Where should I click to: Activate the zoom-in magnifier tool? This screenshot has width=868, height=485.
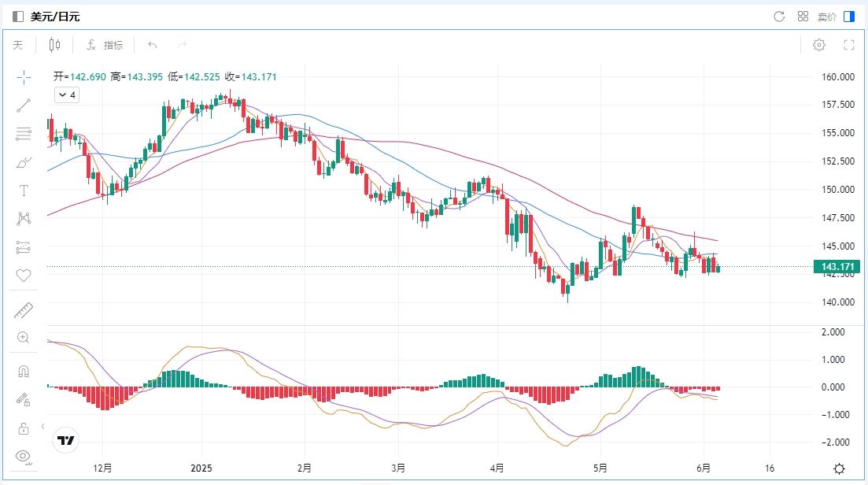(x=24, y=338)
